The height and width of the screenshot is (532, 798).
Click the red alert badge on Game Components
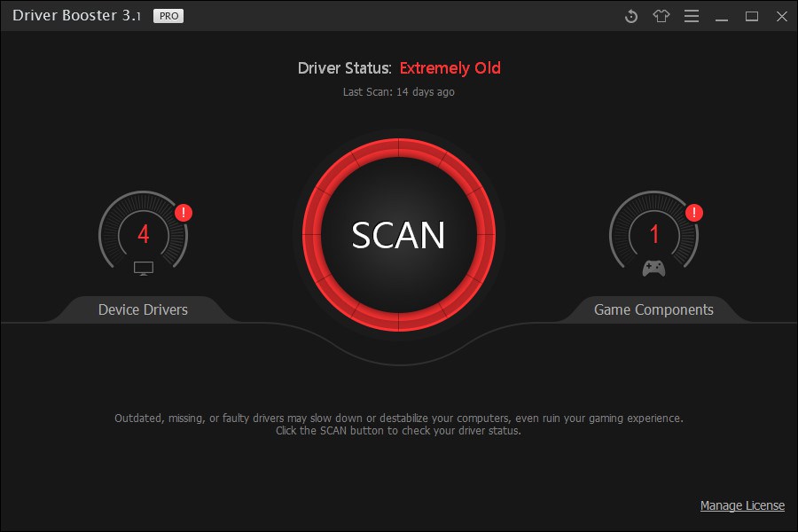click(x=694, y=213)
